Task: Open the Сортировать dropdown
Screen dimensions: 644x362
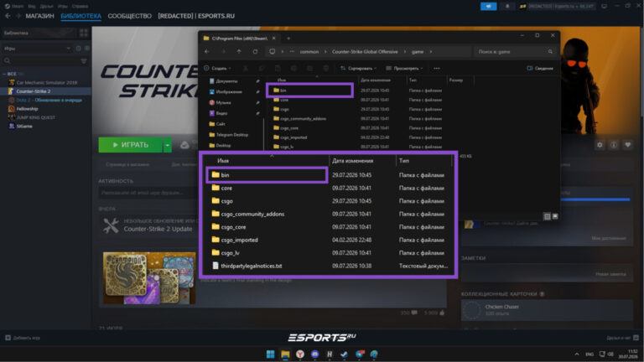Action: 358,68
